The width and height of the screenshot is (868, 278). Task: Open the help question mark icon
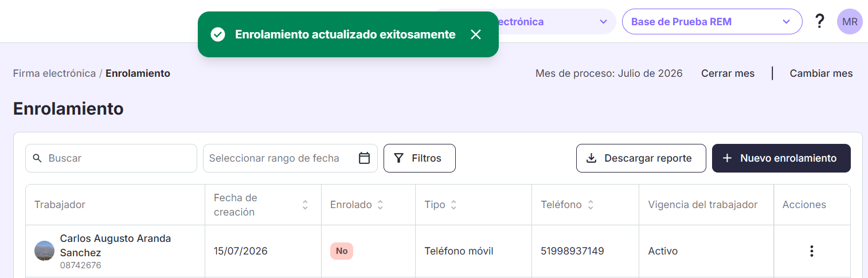coord(820,22)
